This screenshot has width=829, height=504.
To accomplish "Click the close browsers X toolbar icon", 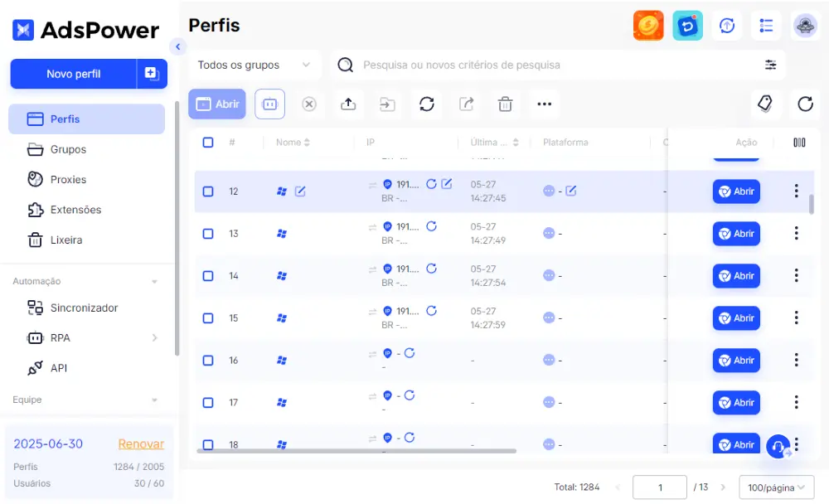I will 308,104.
